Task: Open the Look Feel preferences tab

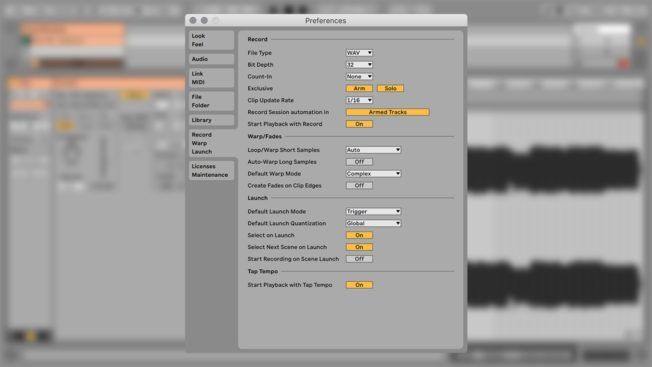Action: 211,40
